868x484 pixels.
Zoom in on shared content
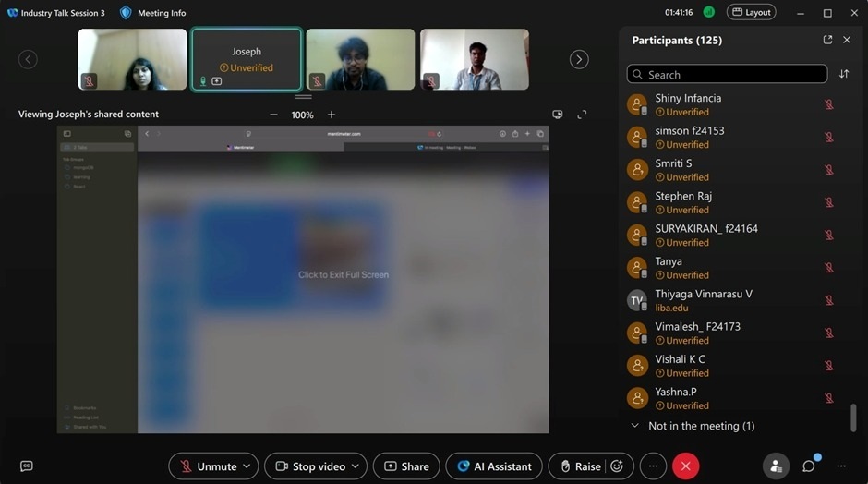332,115
